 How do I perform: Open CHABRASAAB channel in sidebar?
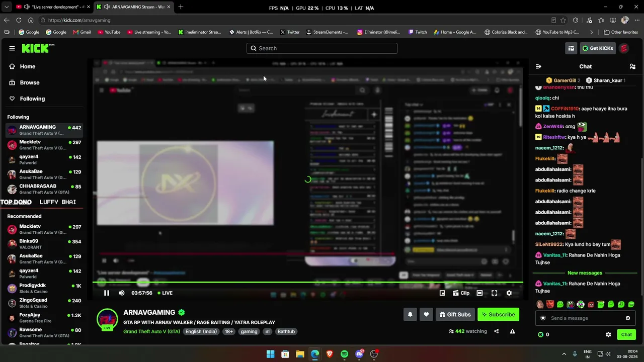click(x=44, y=189)
